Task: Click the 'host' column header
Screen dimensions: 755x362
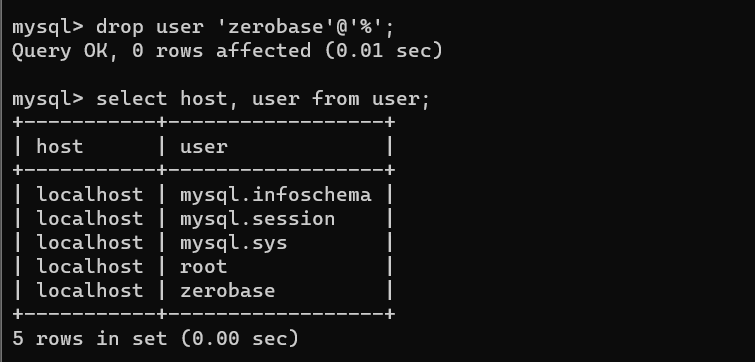Action: (x=60, y=147)
